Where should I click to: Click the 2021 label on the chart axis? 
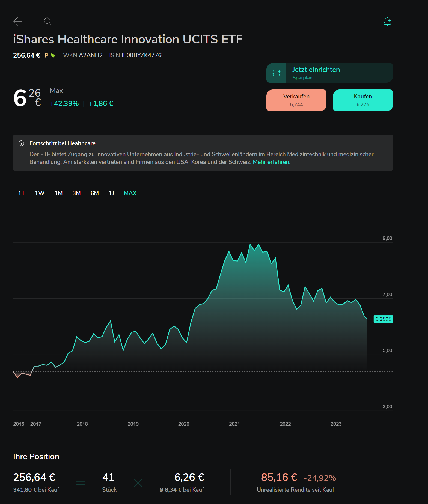(234, 424)
